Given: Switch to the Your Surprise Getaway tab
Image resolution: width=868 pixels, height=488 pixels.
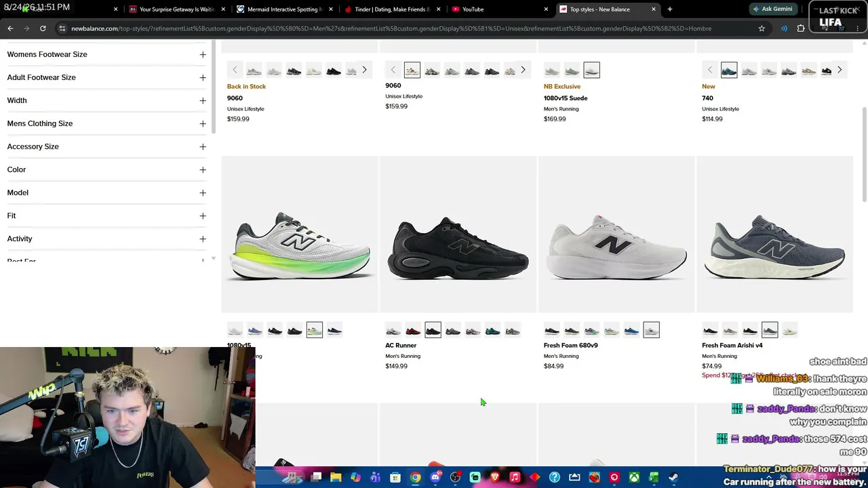Looking at the screenshot, I should [176, 9].
